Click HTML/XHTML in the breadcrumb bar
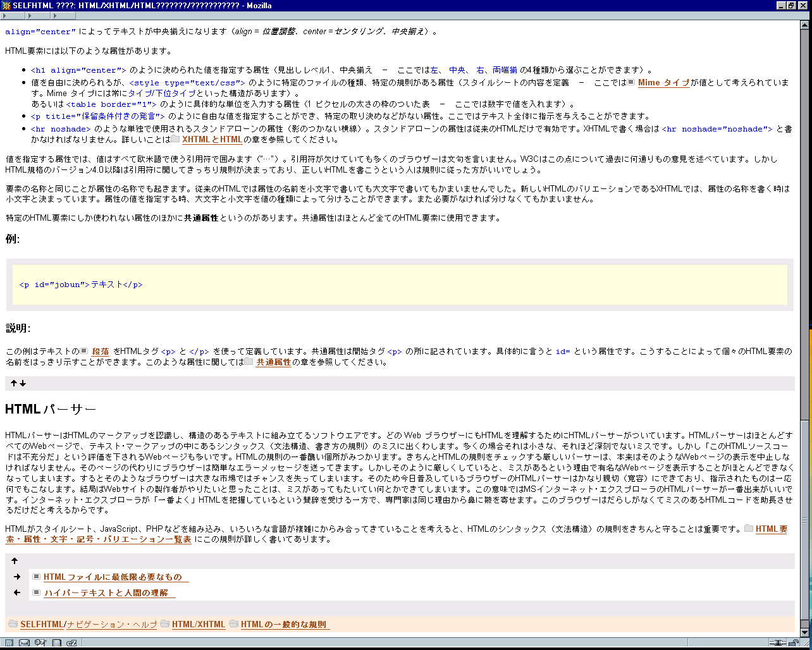 click(x=198, y=625)
